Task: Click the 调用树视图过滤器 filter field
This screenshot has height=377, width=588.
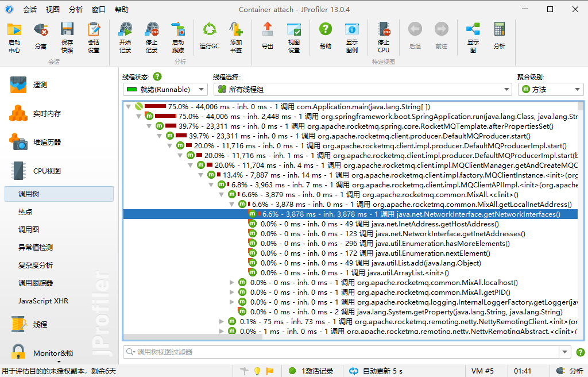Action: 341,352
